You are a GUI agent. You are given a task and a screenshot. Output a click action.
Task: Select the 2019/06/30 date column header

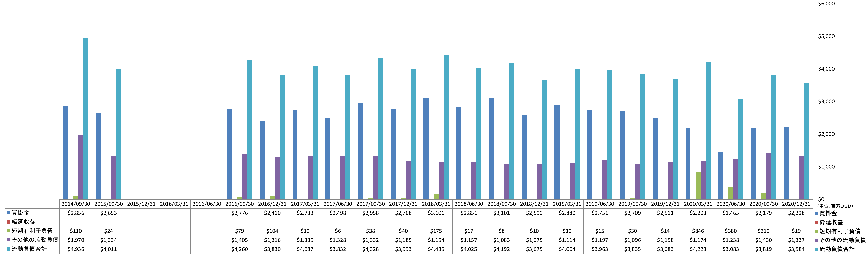600,204
